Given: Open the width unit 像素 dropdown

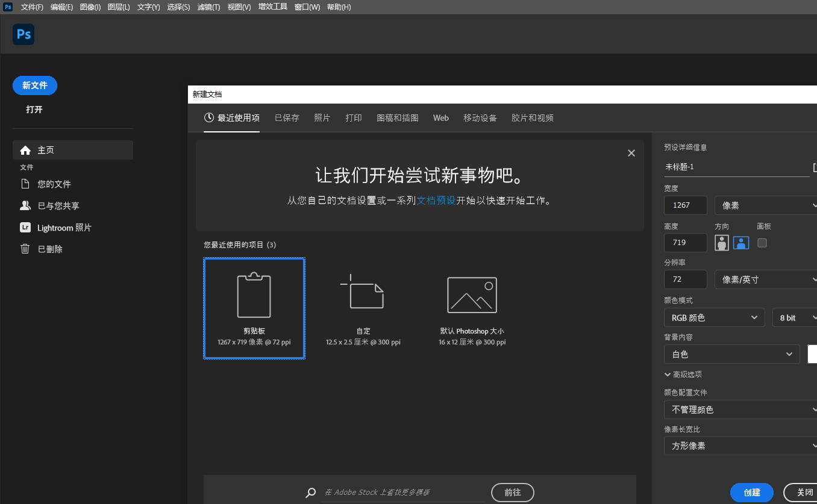Looking at the screenshot, I should [766, 205].
